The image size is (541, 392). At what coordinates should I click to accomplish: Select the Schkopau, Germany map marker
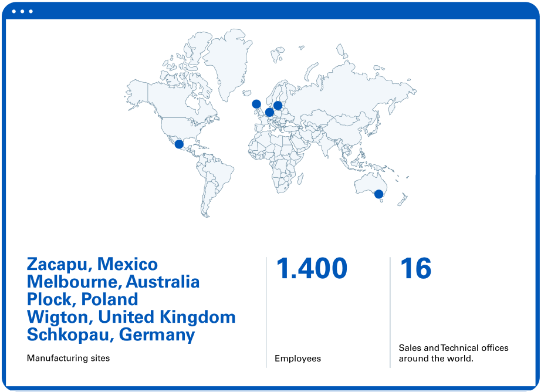pos(269,112)
